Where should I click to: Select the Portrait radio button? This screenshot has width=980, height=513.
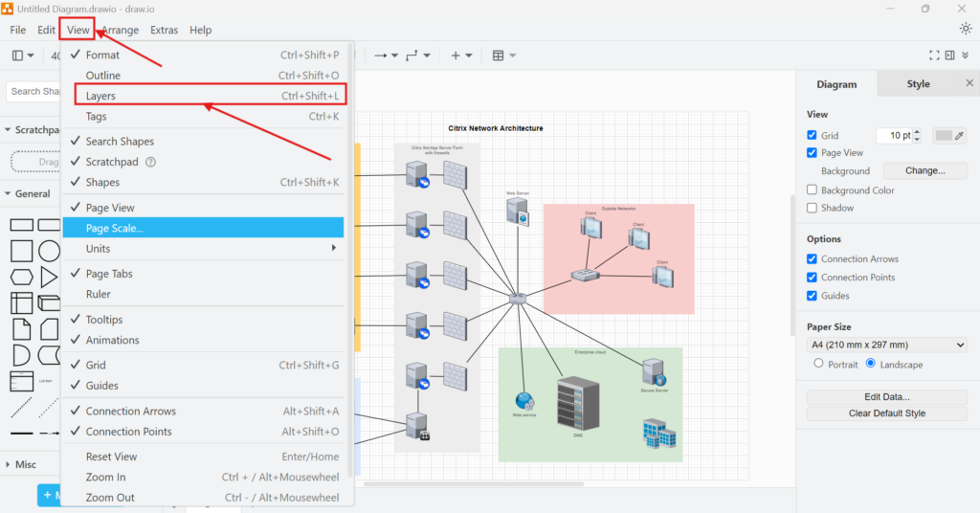pyautogui.click(x=818, y=364)
